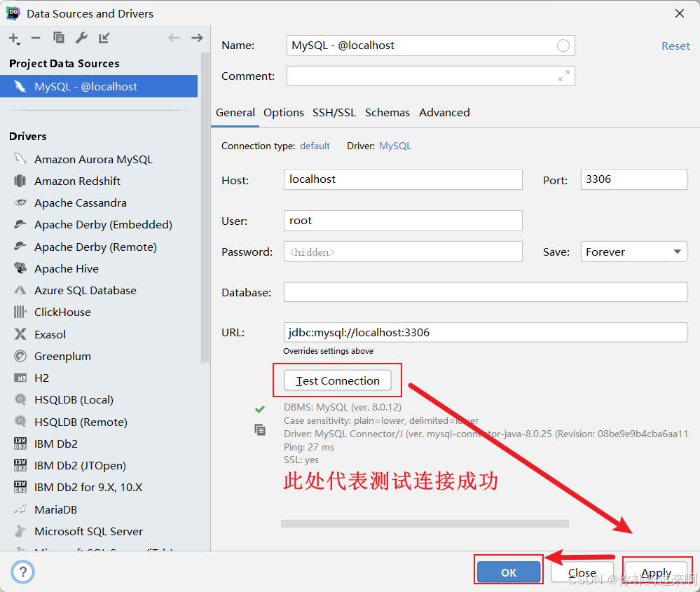Select the Exasol driver
The image size is (700, 592).
[x=50, y=334]
